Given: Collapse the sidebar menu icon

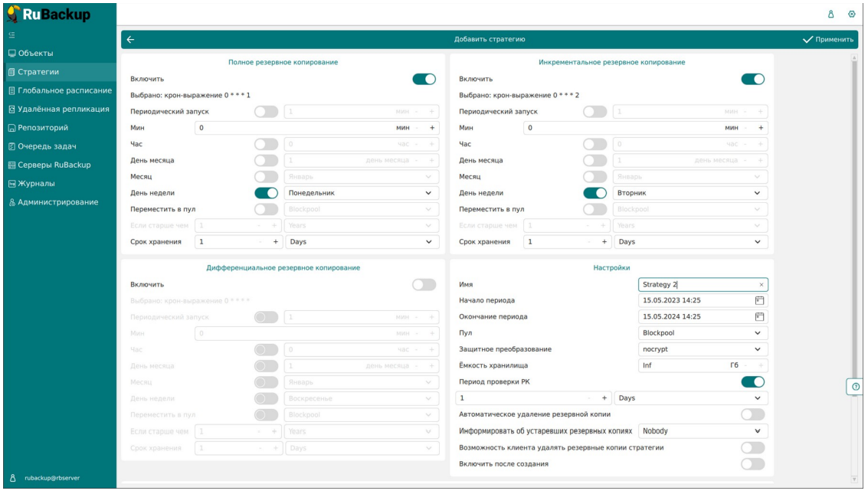Looking at the screenshot, I should (11, 35).
